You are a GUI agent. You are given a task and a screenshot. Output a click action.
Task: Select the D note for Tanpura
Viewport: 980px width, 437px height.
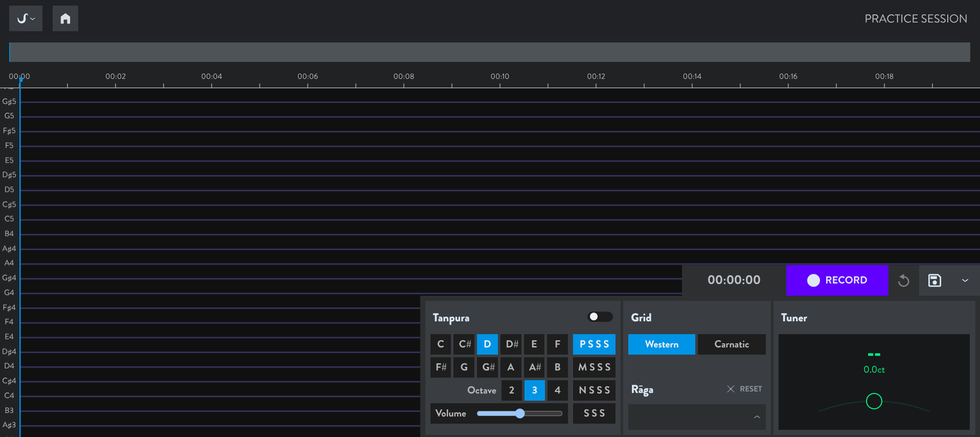click(487, 344)
